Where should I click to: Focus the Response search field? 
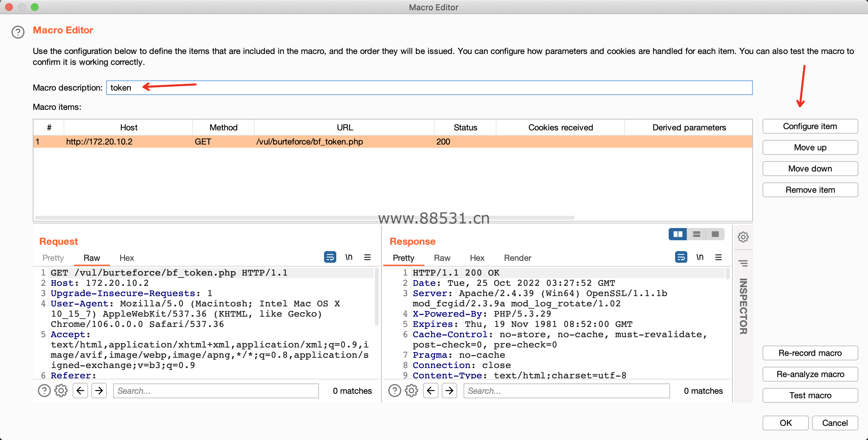(x=566, y=391)
